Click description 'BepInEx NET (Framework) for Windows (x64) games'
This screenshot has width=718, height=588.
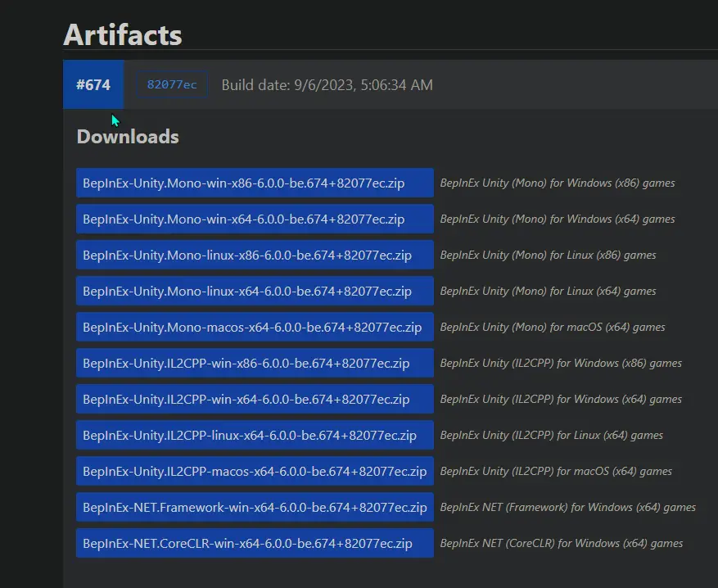coord(568,507)
